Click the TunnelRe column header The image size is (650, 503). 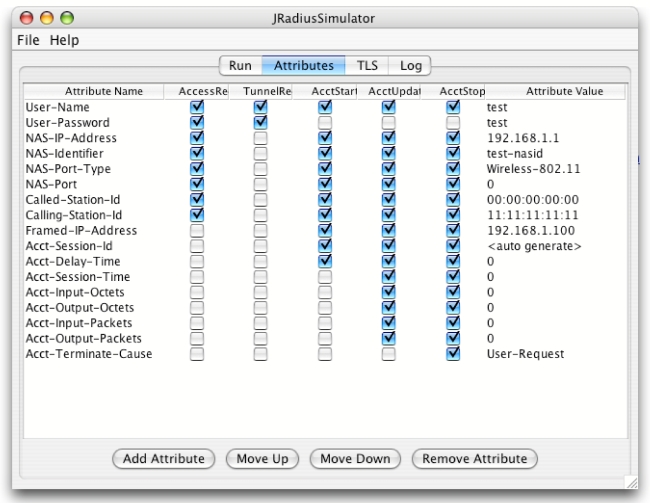[261, 91]
